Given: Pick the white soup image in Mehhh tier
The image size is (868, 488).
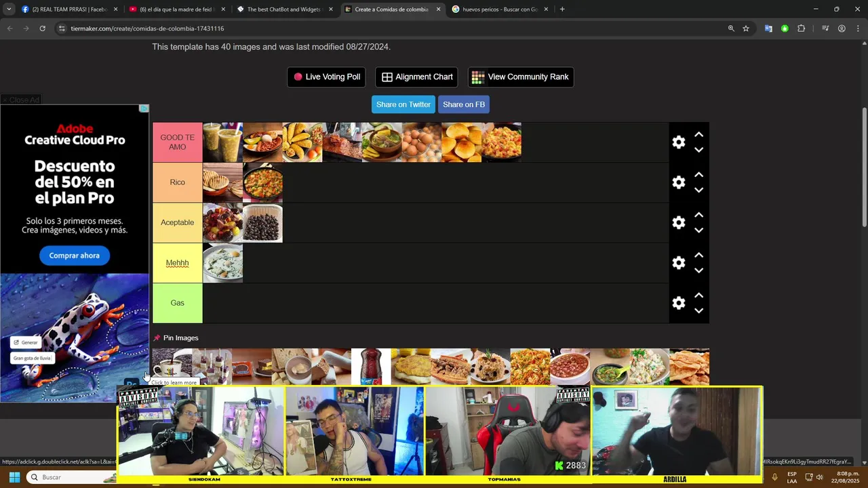Looking at the screenshot, I should pyautogui.click(x=222, y=263).
